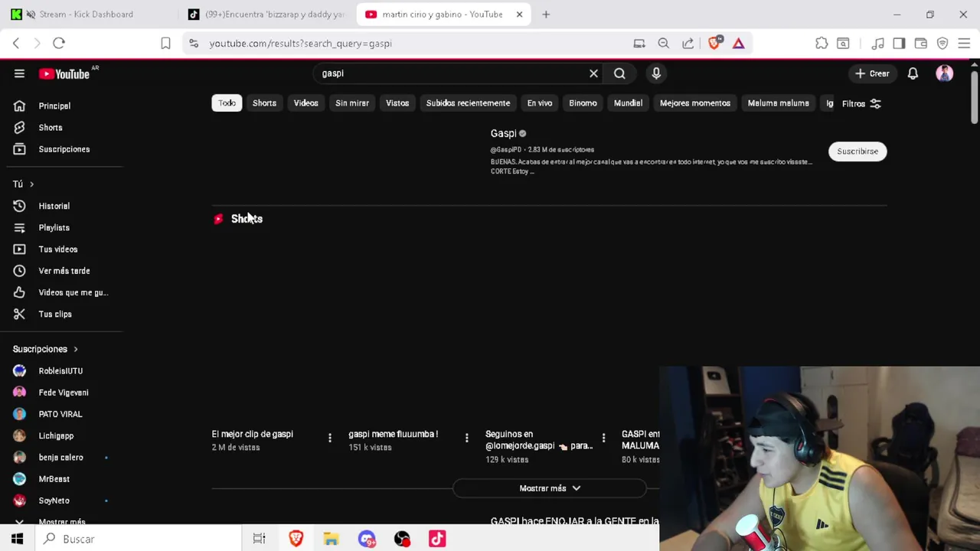Run the search with the magnifier button

(619, 73)
